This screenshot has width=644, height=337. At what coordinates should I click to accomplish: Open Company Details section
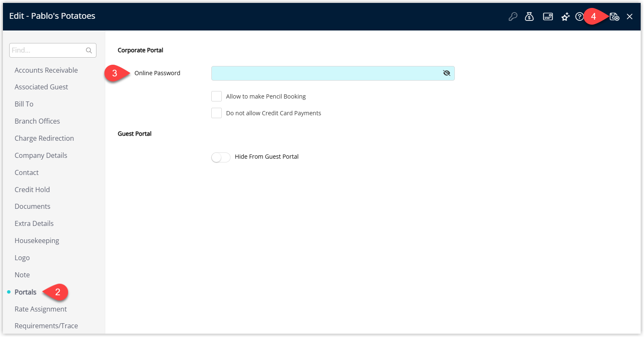(x=41, y=155)
